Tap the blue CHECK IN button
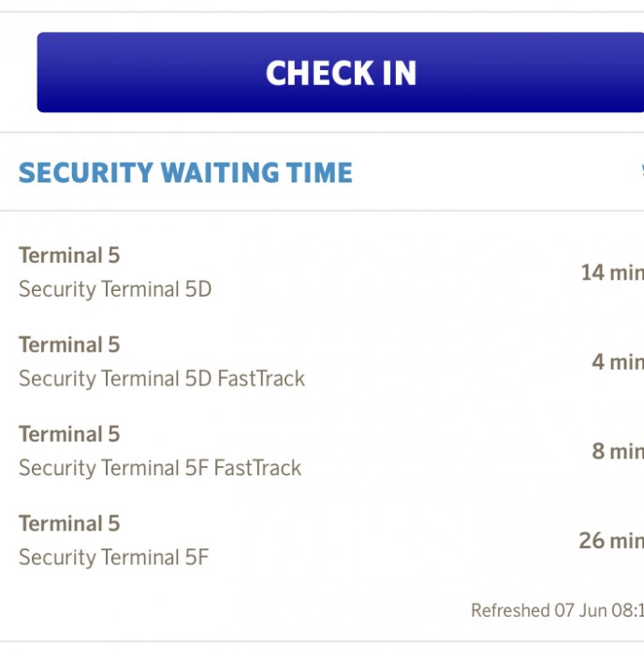This screenshot has height=655, width=644. (341, 73)
